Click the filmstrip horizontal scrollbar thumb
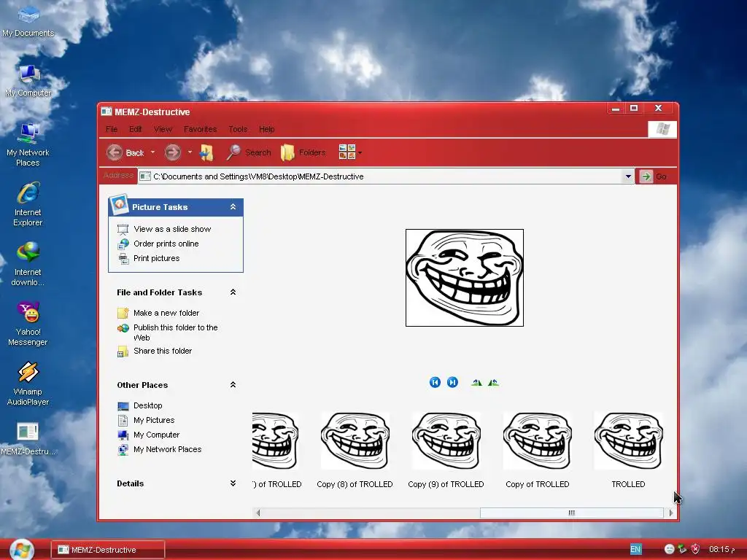The height and width of the screenshot is (560, 747). tap(572, 513)
